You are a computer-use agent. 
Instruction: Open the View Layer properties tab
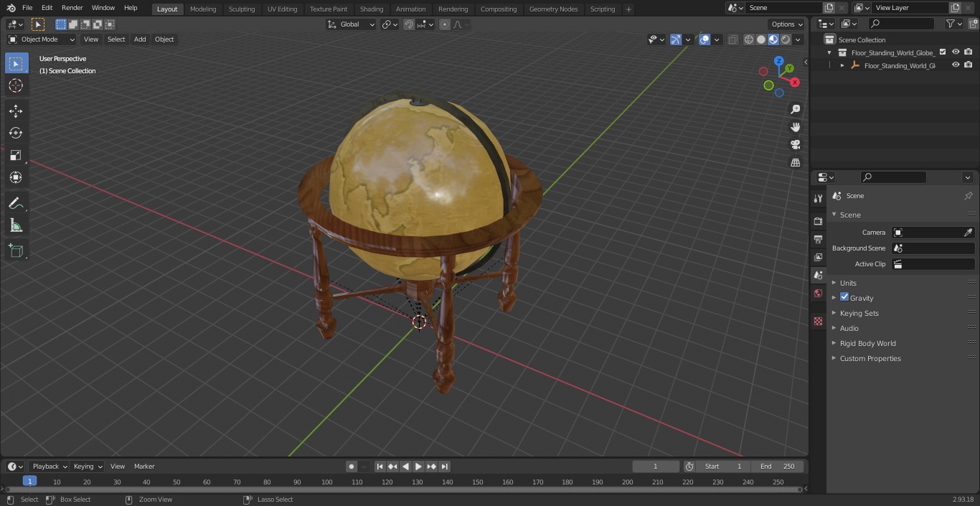(818, 257)
